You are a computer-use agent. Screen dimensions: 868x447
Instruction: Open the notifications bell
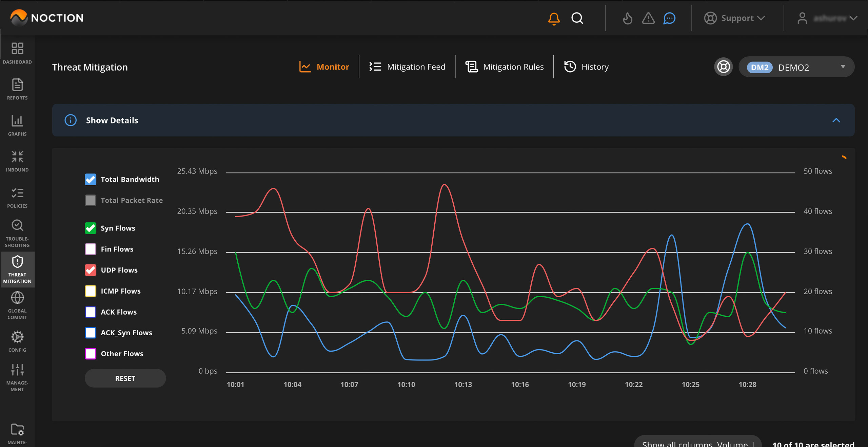[x=554, y=19]
